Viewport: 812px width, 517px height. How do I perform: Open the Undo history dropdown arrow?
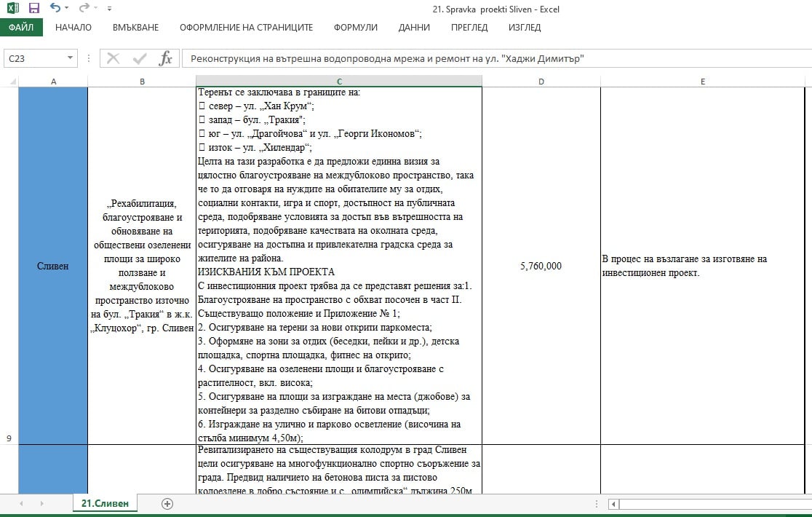point(67,9)
